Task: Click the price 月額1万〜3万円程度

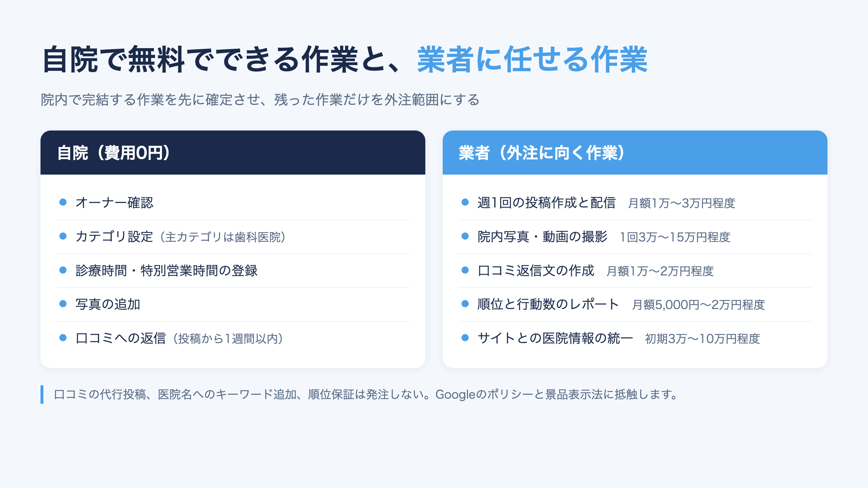Action: (x=682, y=203)
